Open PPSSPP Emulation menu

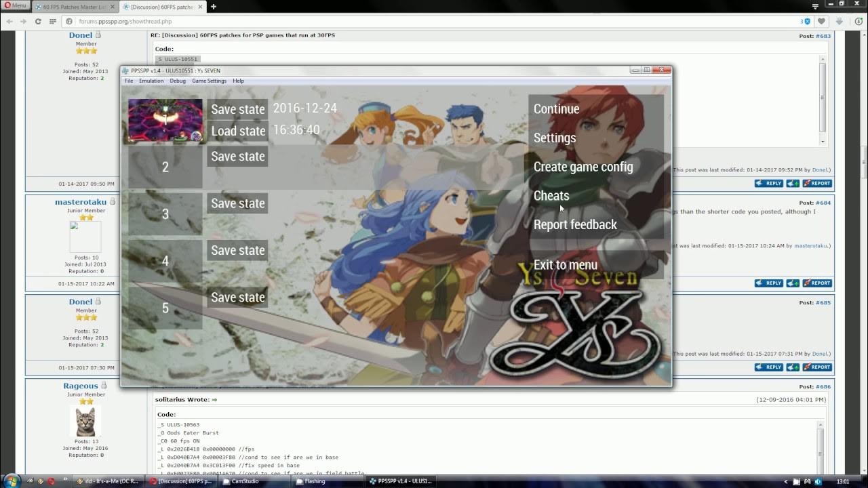click(x=151, y=81)
